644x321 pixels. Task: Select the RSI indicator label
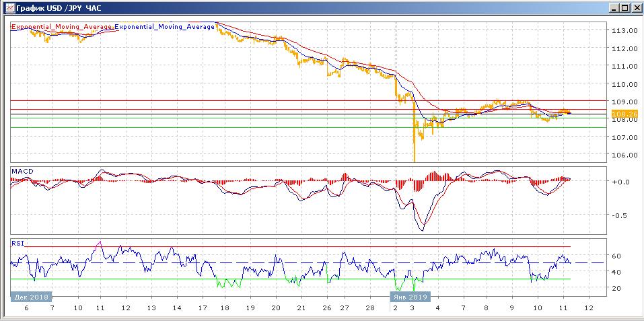pyautogui.click(x=18, y=243)
